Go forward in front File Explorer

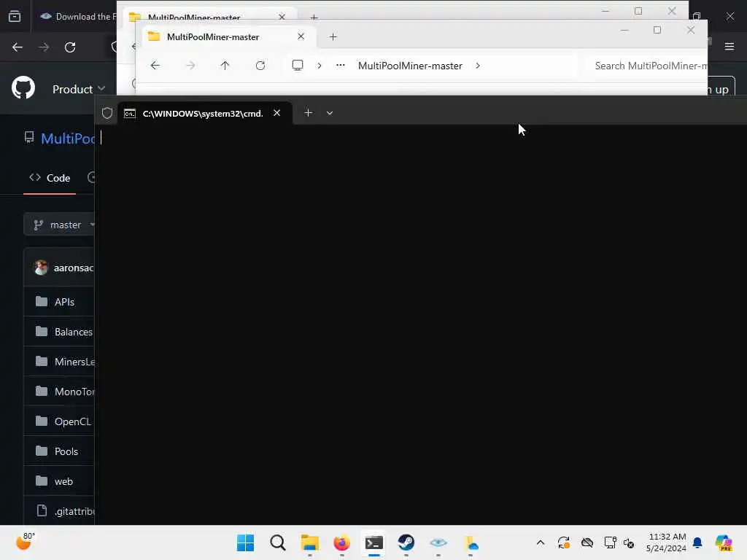click(x=190, y=65)
